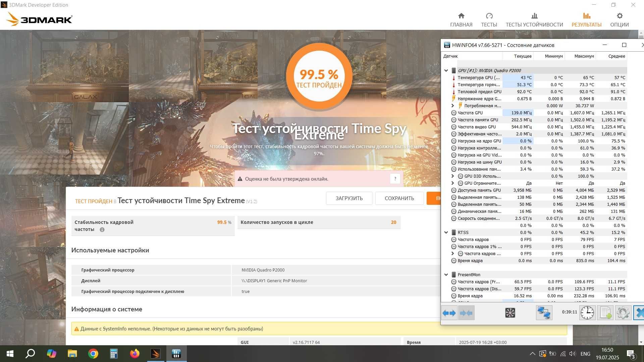This screenshot has width=644, height=362.
Task: Click the 3DMark logo
Action: (x=39, y=19)
